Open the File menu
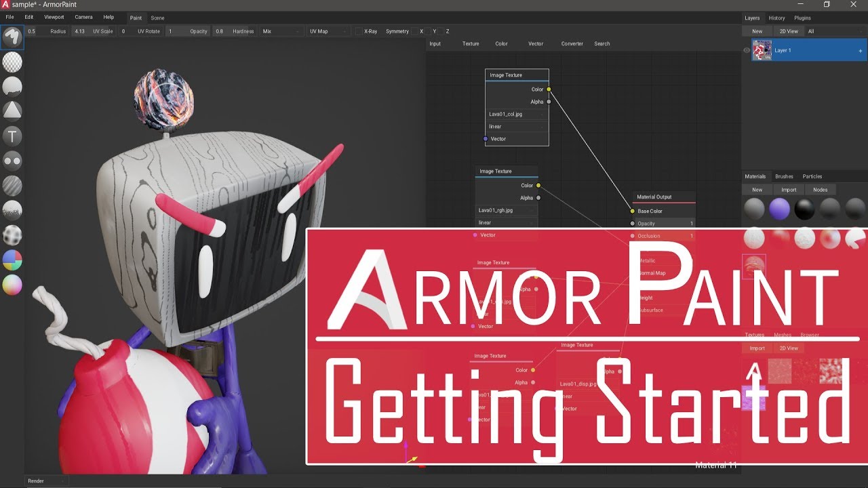 pyautogui.click(x=9, y=17)
